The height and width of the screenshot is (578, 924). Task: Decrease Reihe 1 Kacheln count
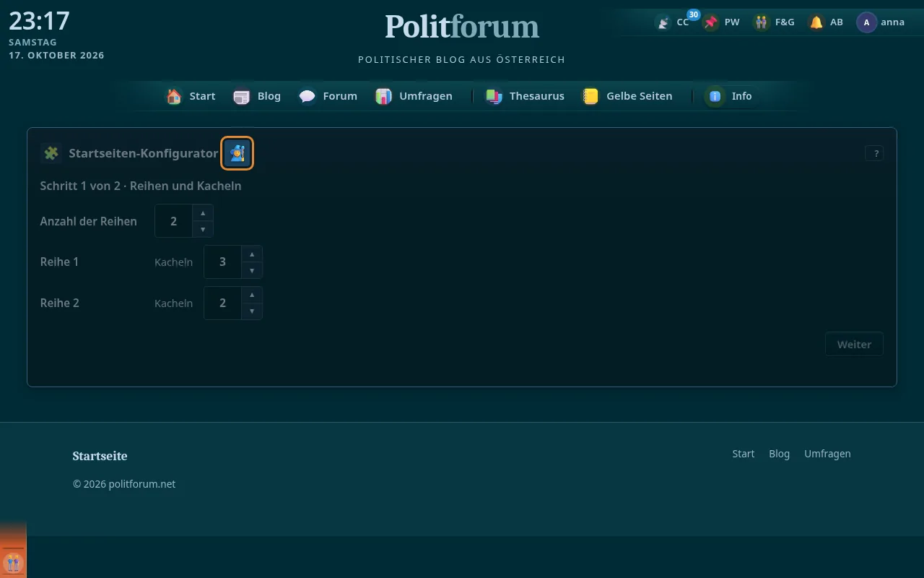[252, 270]
